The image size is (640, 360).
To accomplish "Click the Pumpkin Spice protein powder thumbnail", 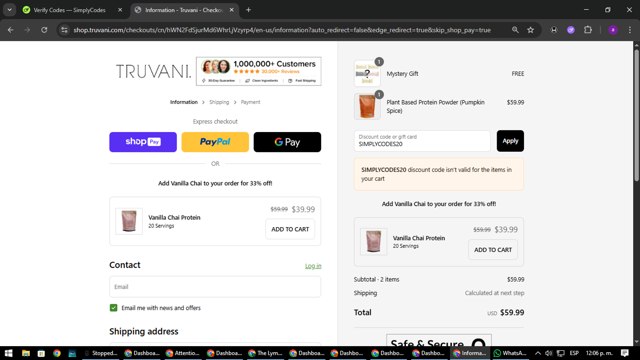I will click(367, 106).
